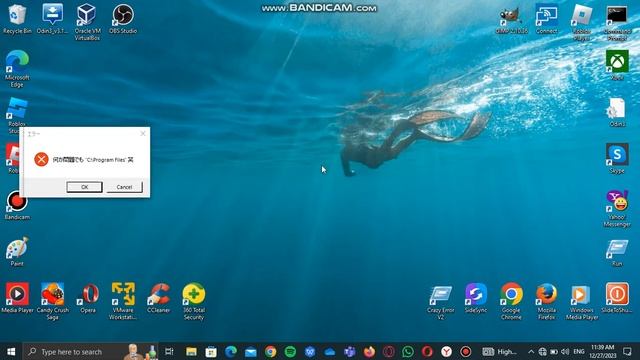
Task: Open Microsoft Store from the taskbar
Action: [x=211, y=351]
